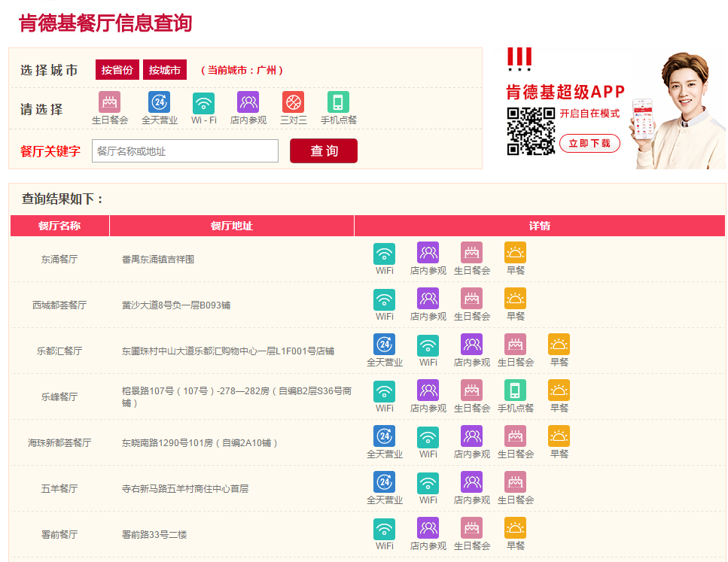
Task: Select restaurant name 乐峰餐厅
Action: click(59, 397)
